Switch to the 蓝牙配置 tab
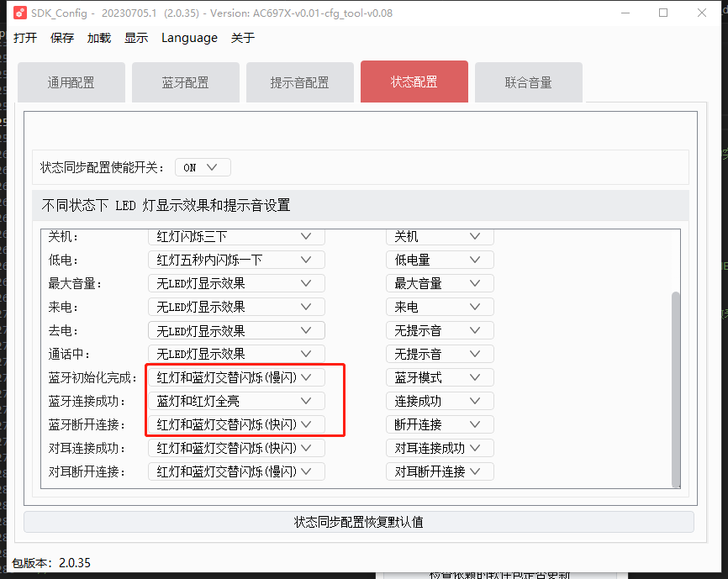The height and width of the screenshot is (579, 728). (x=185, y=82)
